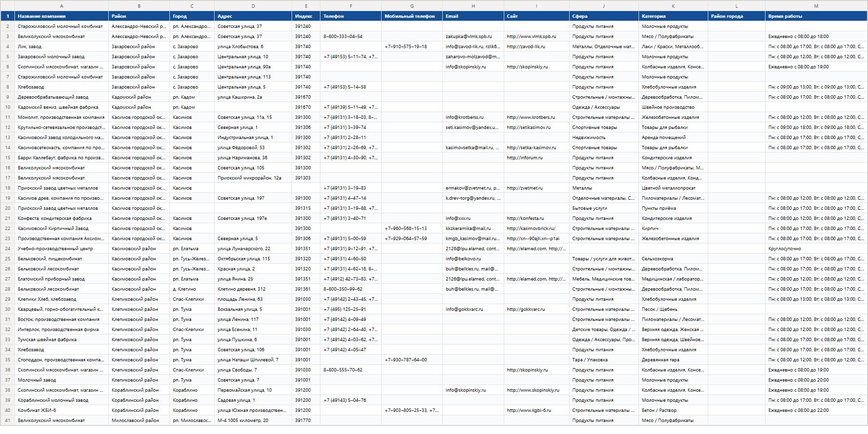Select the 'Лик, завод' company cell

tap(62, 47)
